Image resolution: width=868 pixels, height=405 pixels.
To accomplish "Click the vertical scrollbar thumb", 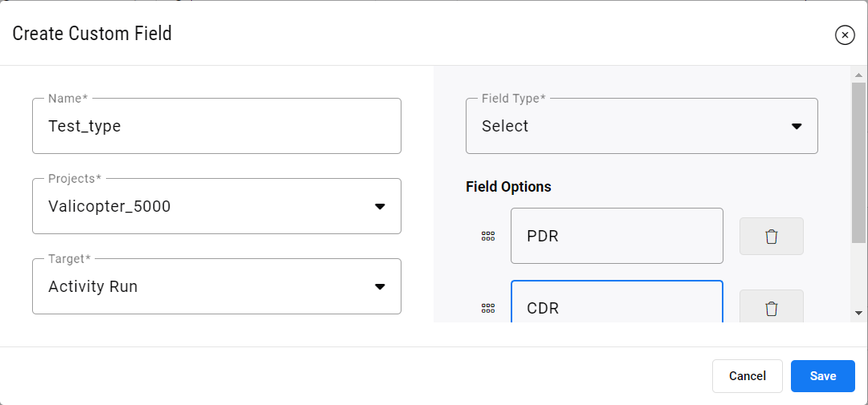I will tap(858, 163).
